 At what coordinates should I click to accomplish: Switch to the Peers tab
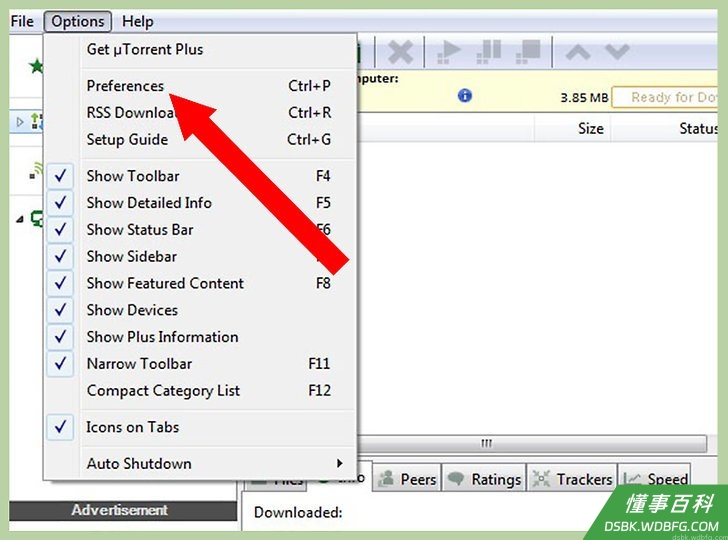click(407, 478)
